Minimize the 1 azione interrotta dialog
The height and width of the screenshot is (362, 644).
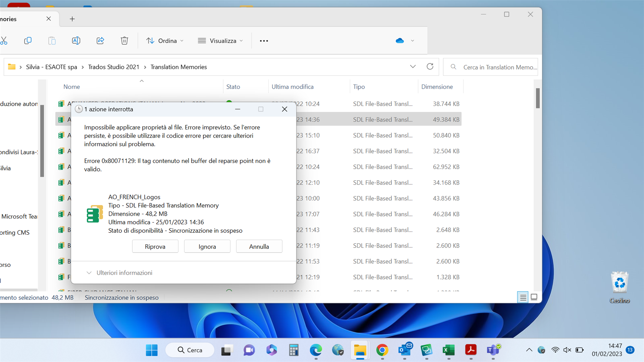pos(238,109)
